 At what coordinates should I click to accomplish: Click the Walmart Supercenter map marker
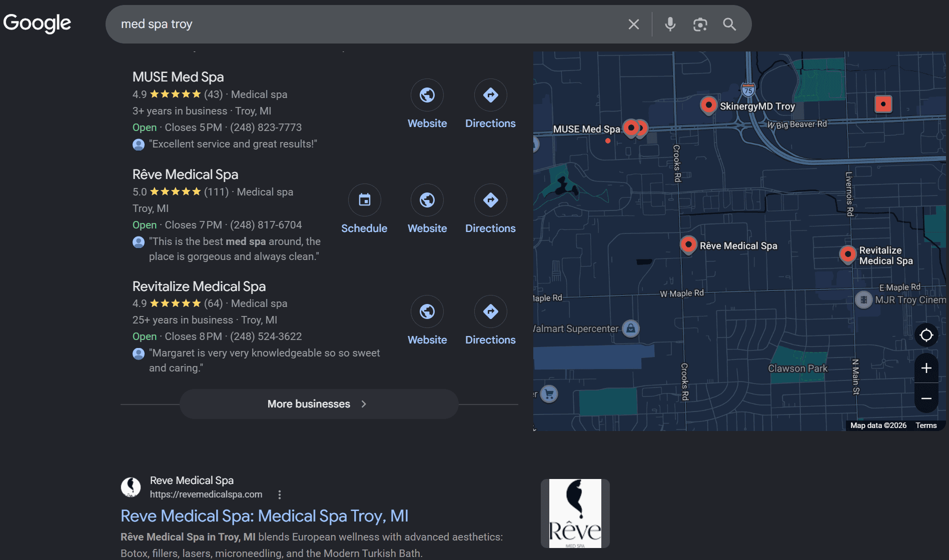tap(631, 328)
